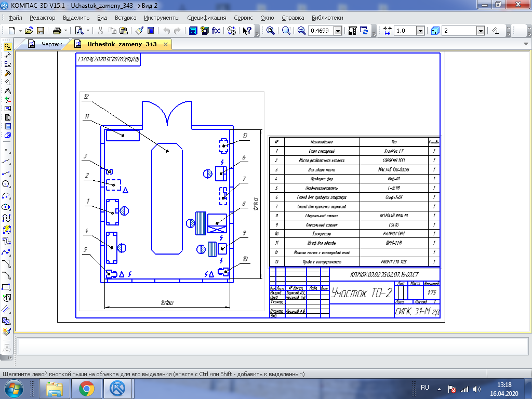Click the Save document icon

click(x=40, y=31)
